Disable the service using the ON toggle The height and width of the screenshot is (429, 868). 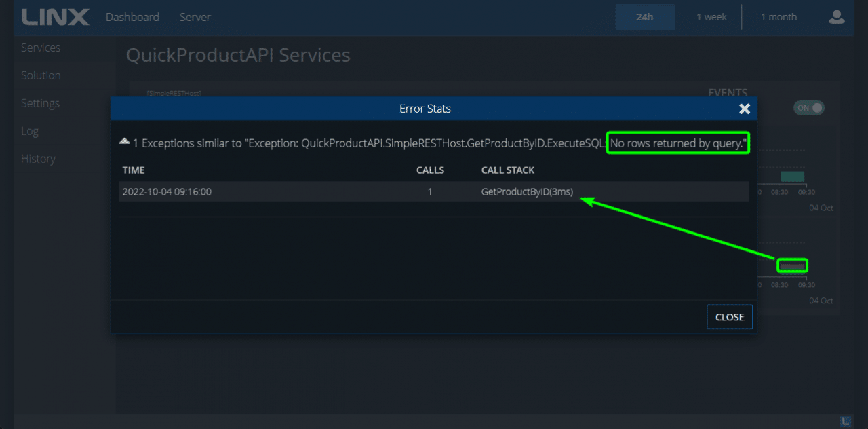point(809,108)
